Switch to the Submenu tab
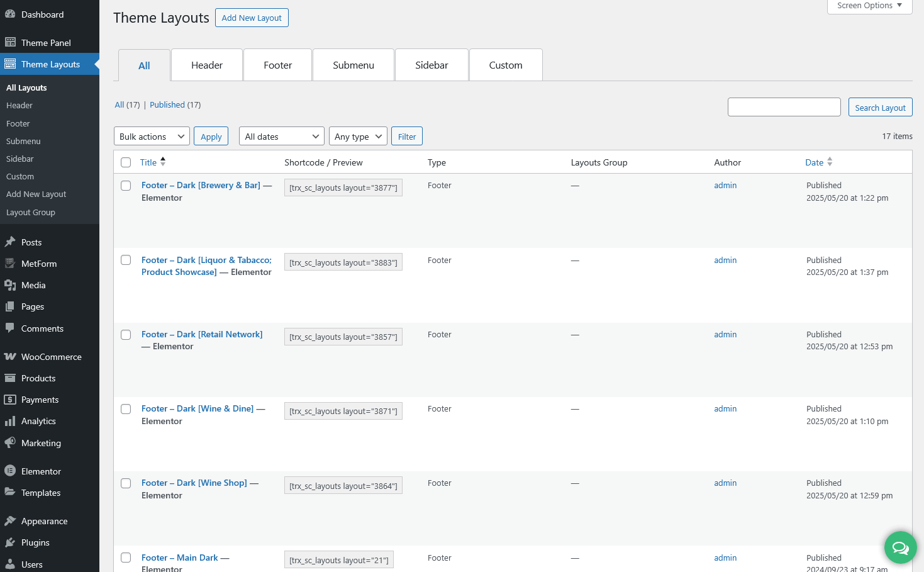 click(353, 65)
